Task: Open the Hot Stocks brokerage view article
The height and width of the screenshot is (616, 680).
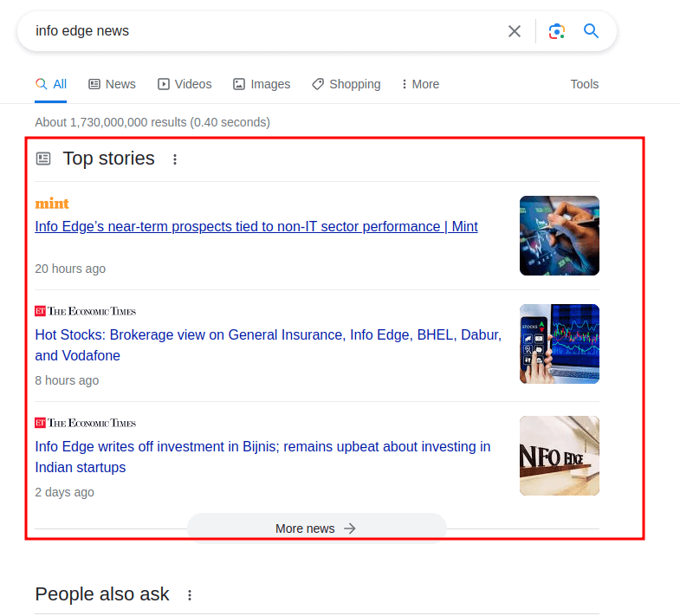Action: tap(268, 346)
